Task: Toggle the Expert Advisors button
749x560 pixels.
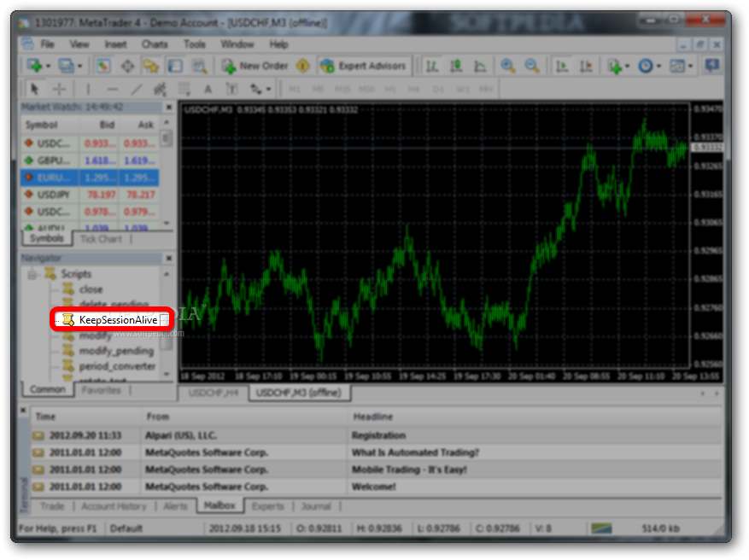Action: coord(363,66)
